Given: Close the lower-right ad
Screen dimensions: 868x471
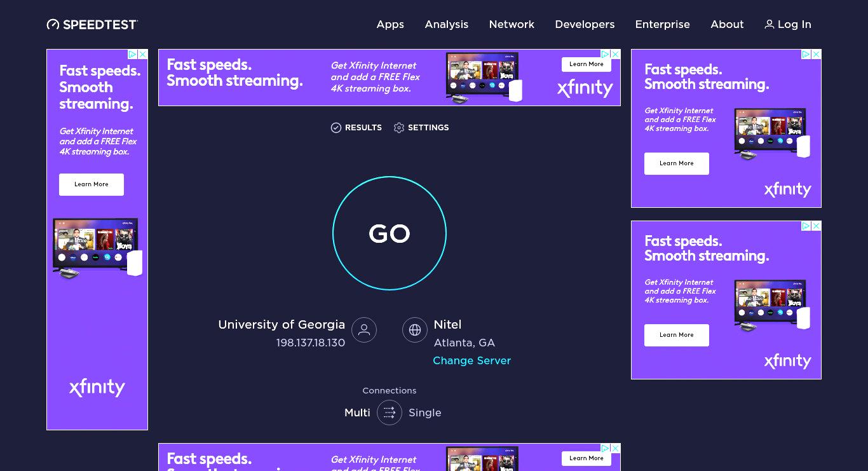Looking at the screenshot, I should coord(816,226).
